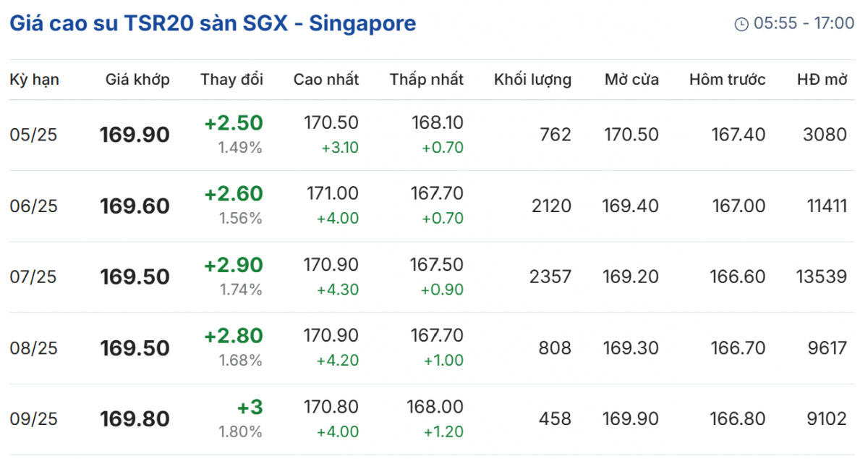Click the HĐ mở column header
868x459 pixels.
coord(821,80)
